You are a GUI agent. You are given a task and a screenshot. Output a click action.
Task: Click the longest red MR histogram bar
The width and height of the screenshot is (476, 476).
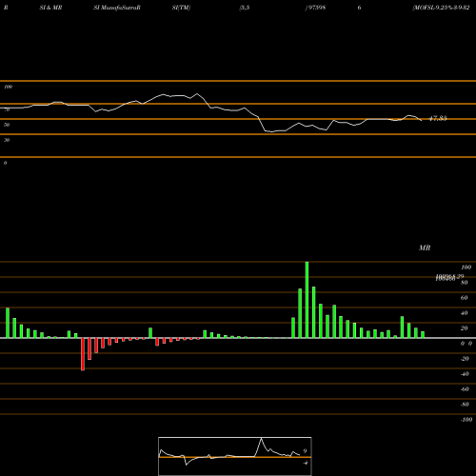[x=83, y=354]
